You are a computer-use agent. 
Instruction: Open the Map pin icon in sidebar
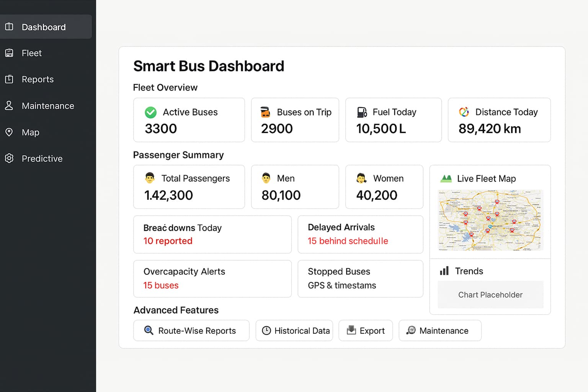tap(9, 132)
